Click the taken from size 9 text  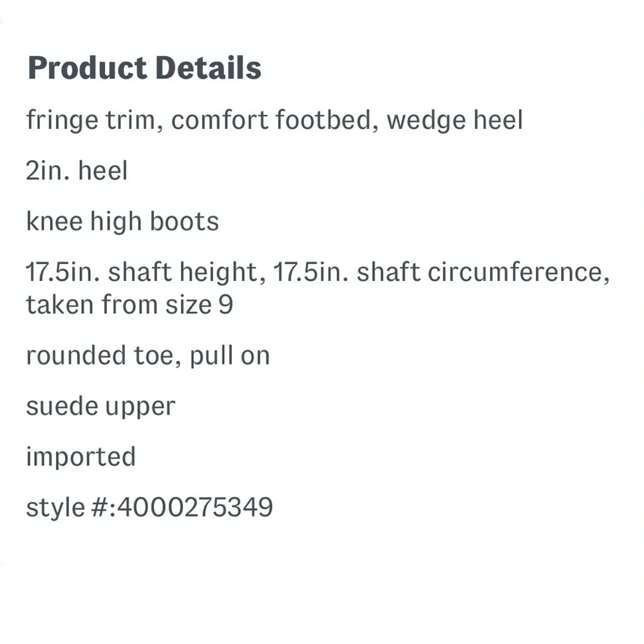click(x=129, y=305)
